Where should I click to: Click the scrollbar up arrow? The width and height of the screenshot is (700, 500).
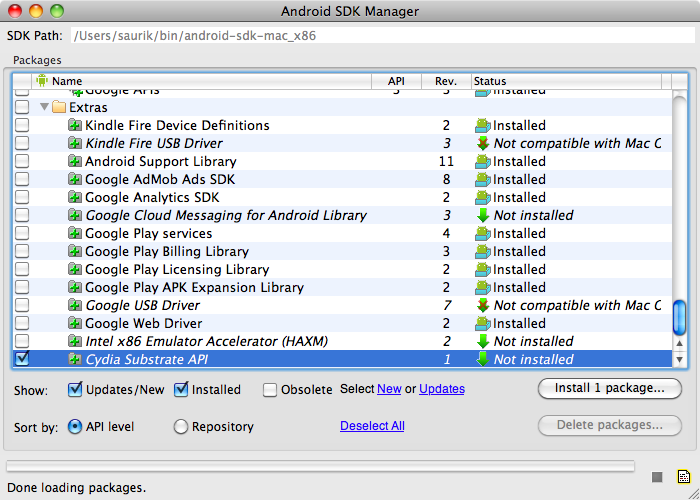679,343
